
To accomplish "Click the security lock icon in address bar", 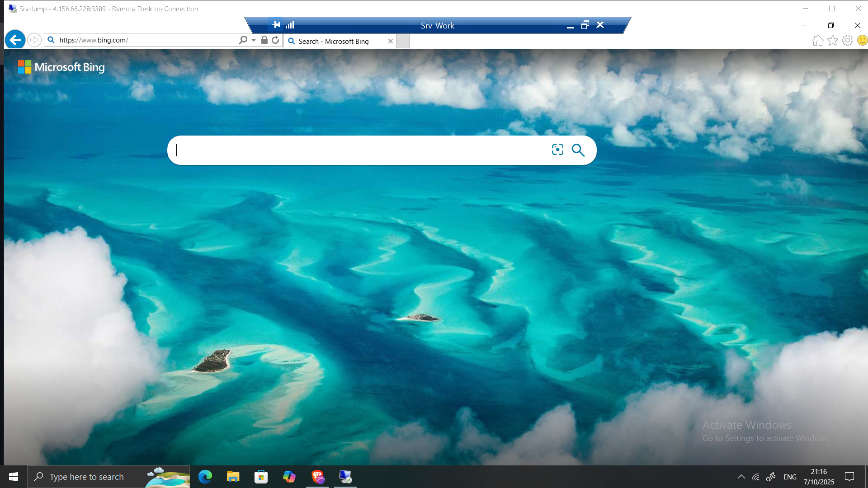I will (264, 40).
